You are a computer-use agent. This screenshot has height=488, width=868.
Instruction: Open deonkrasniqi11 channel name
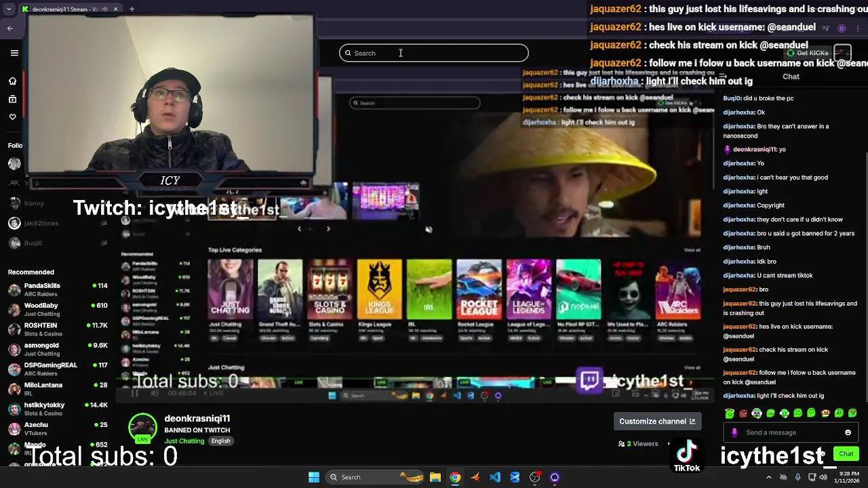click(x=197, y=418)
